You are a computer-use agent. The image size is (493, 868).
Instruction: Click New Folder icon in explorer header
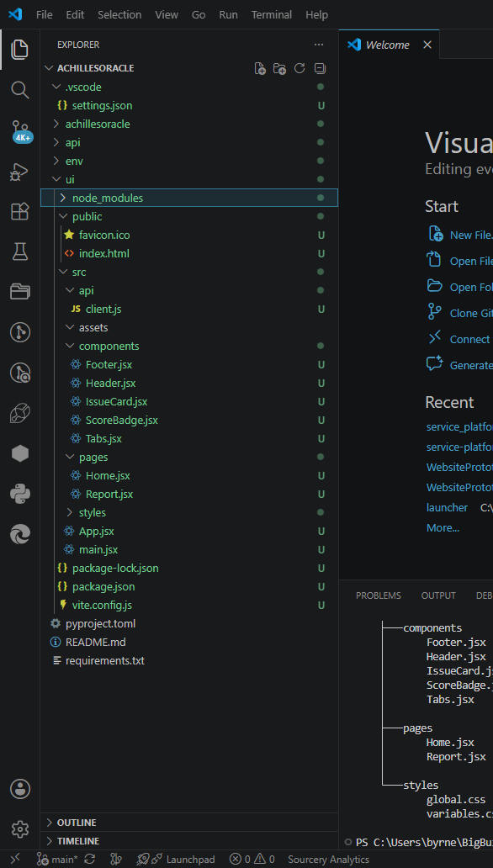[x=280, y=68]
